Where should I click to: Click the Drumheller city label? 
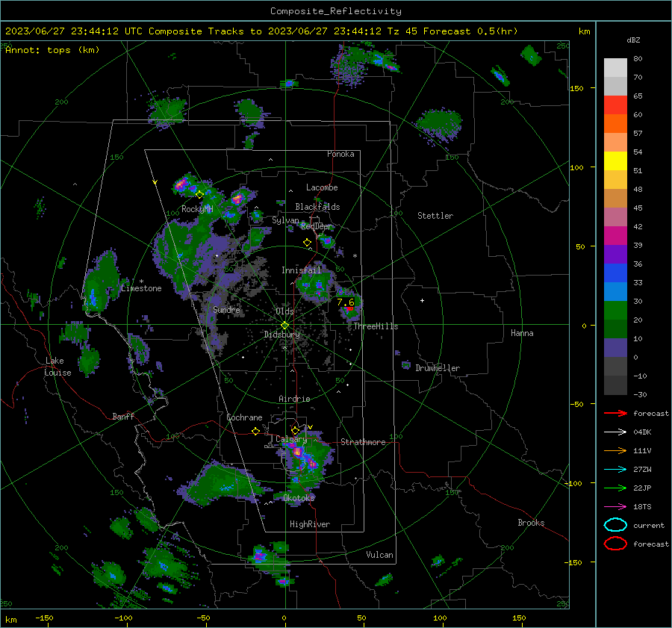438,368
